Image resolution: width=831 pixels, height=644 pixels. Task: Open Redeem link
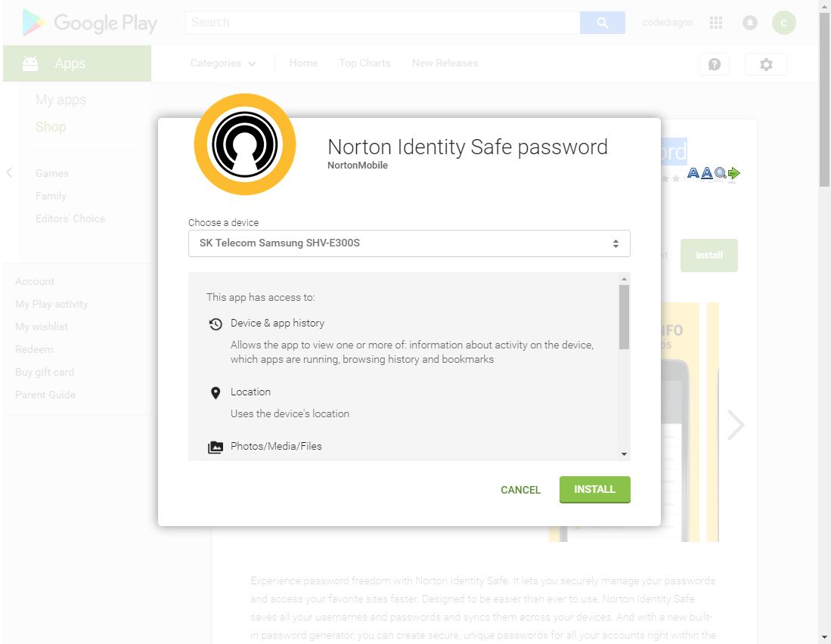35,349
